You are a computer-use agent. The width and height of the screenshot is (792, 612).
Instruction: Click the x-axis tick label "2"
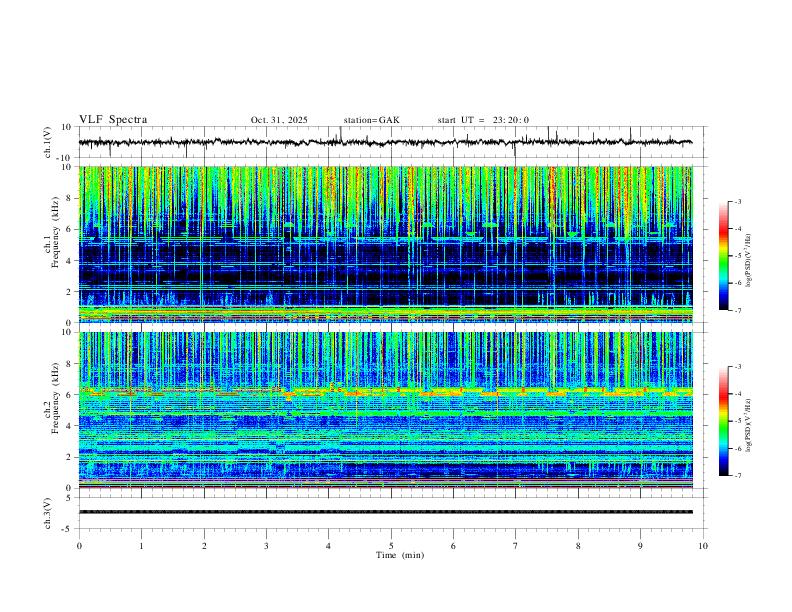[204, 546]
